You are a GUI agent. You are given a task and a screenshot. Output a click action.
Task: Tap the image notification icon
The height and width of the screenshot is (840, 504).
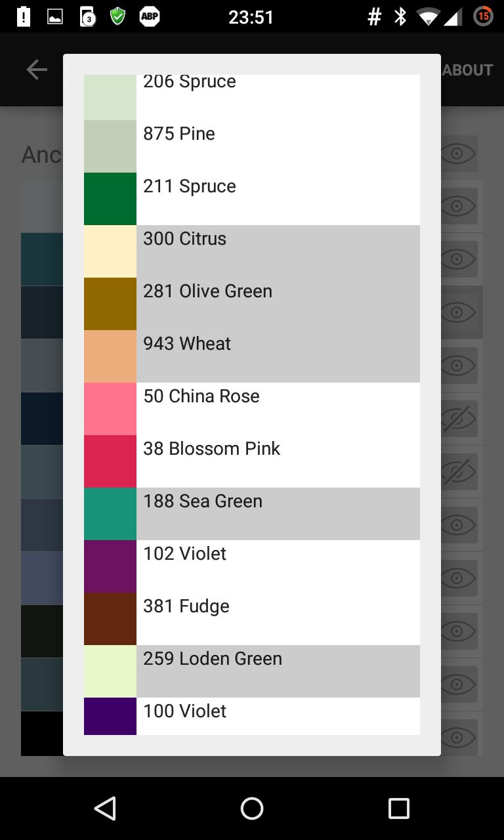[55, 17]
